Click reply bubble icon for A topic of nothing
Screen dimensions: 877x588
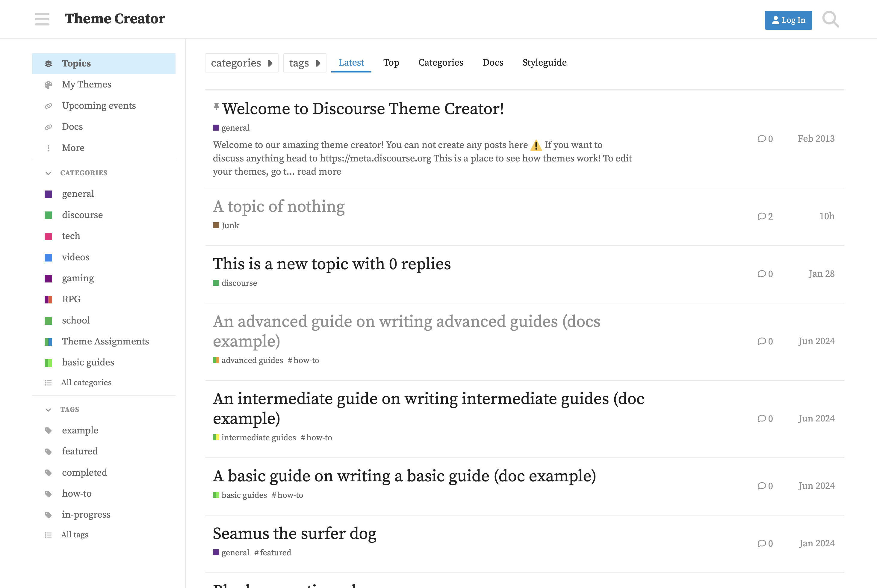pyautogui.click(x=761, y=216)
